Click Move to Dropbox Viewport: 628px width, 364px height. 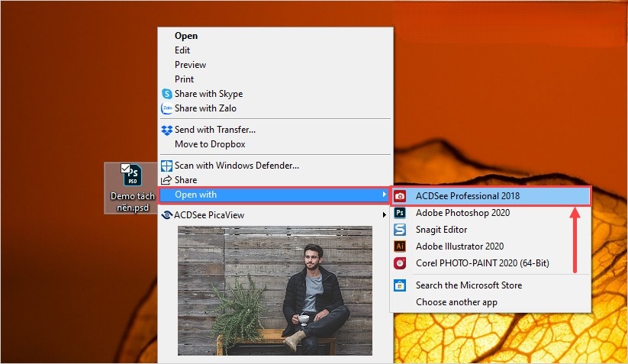[210, 144]
